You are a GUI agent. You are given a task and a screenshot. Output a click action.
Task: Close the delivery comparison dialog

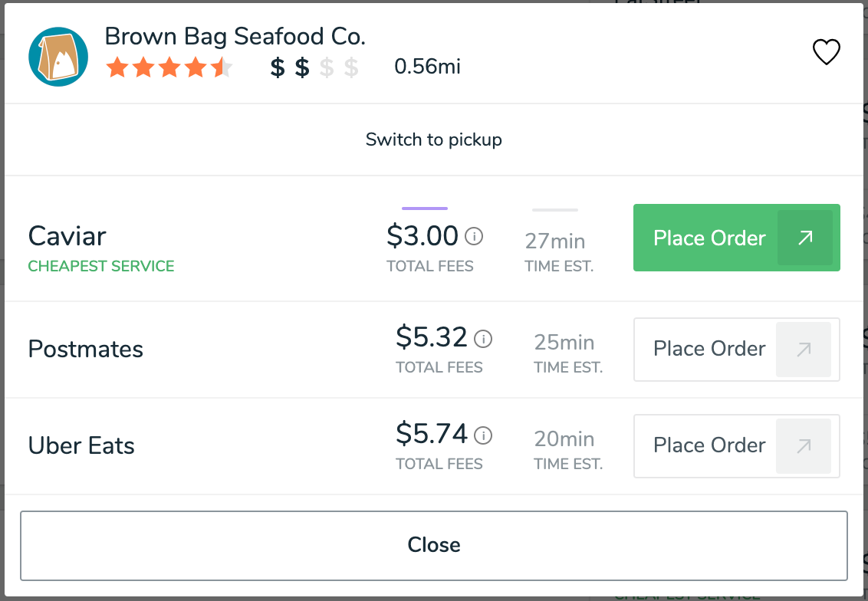coord(433,546)
